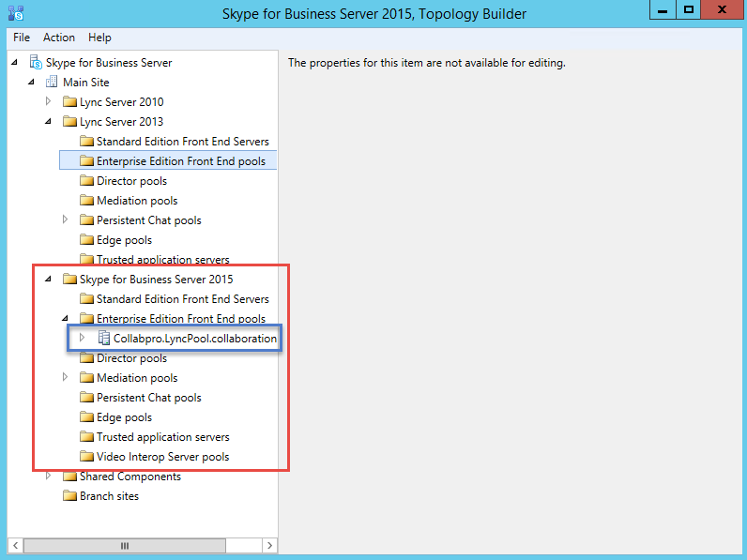The image size is (747, 560).
Task: Click the Skype for Business Server 2015 folder icon
Action: [70, 279]
